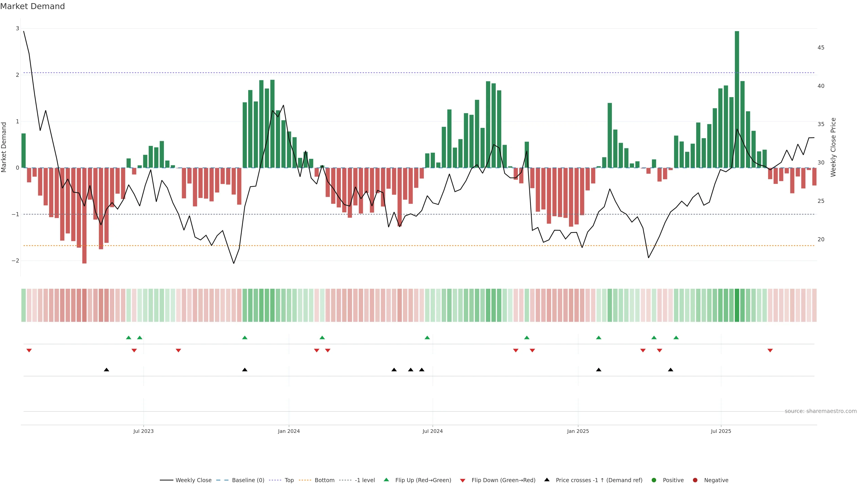Image resolution: width=868 pixels, height=488 pixels.
Task: Click the Flip Up green triangle legend icon
Action: (387, 480)
